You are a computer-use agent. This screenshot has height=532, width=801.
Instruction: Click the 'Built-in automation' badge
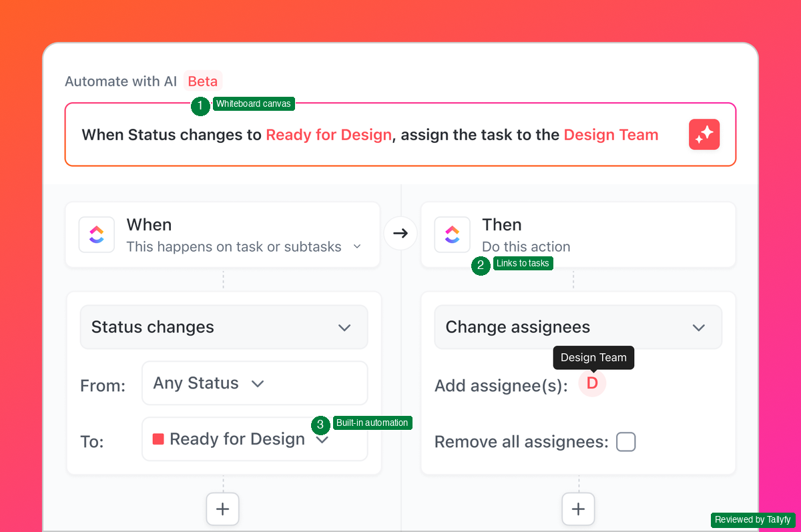[x=372, y=423]
